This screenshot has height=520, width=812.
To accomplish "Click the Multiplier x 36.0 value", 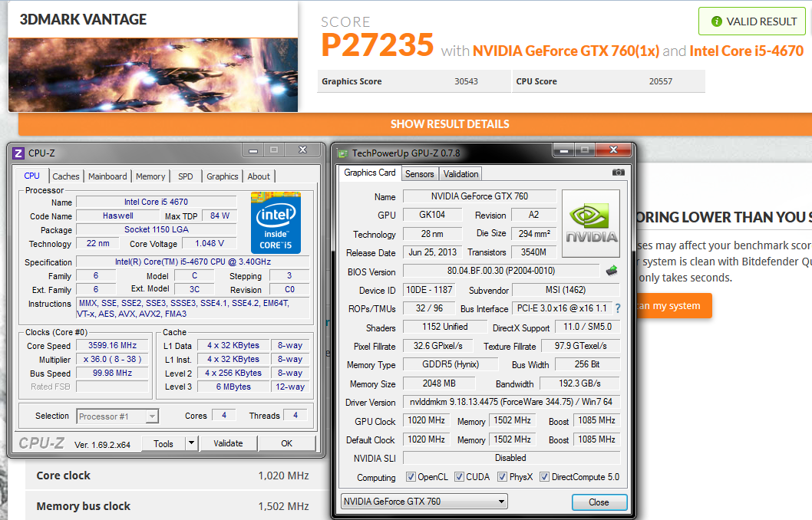I will [112, 359].
